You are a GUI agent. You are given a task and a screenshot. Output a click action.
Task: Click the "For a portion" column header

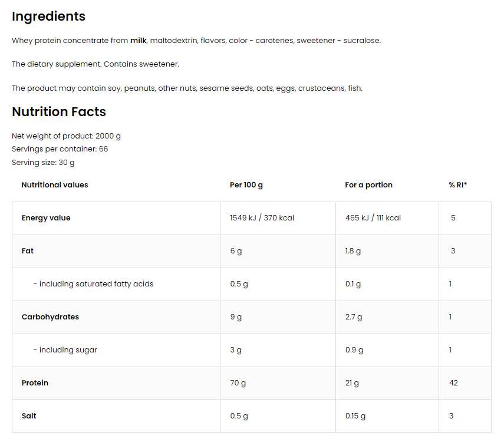click(368, 185)
